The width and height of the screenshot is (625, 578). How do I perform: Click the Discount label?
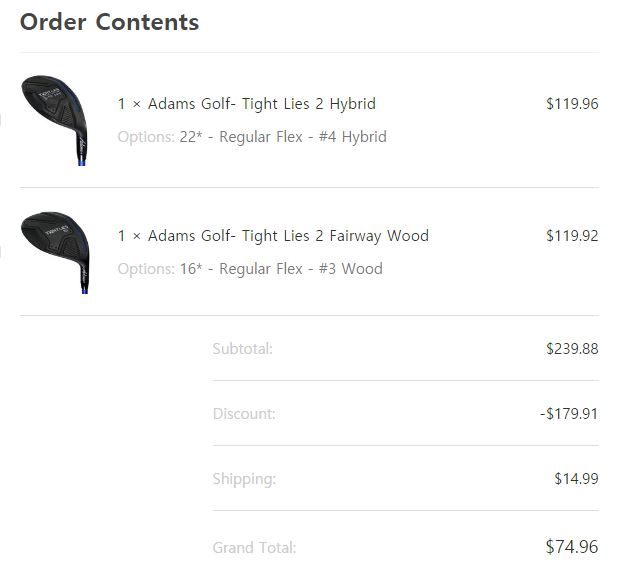[x=243, y=413]
